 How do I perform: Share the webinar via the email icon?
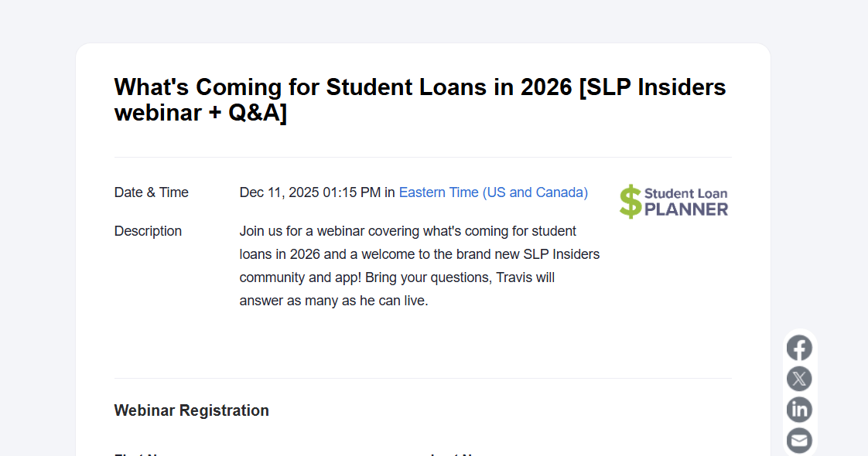tap(799, 441)
